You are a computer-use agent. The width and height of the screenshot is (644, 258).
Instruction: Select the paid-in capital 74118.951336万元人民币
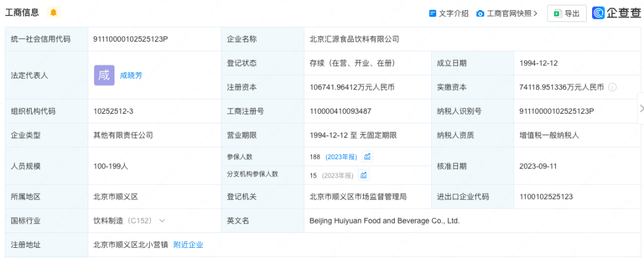[x=562, y=87]
